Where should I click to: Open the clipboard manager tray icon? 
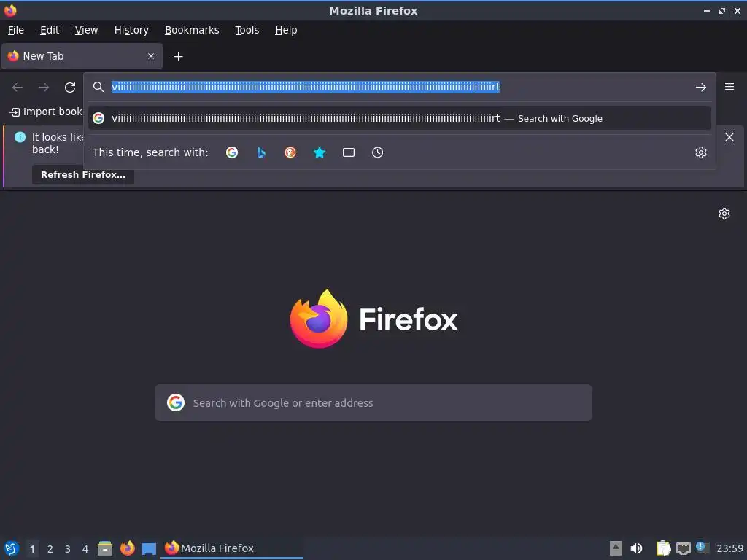(x=663, y=548)
